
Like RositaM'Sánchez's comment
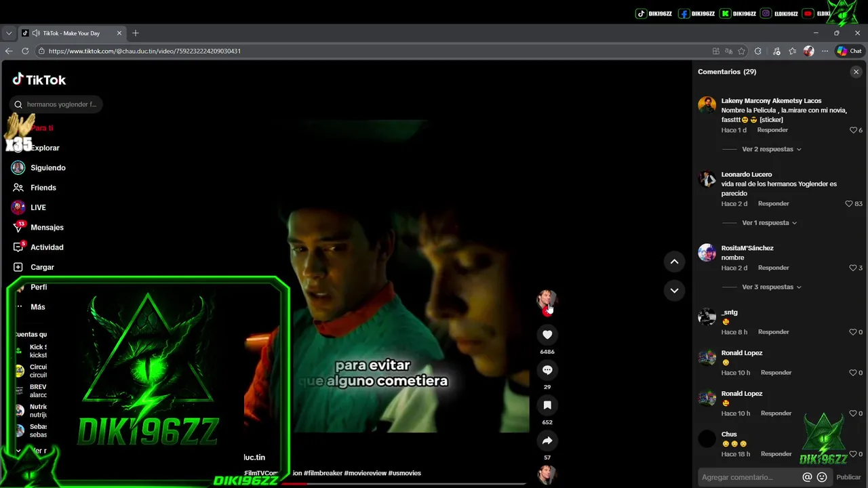click(854, 268)
